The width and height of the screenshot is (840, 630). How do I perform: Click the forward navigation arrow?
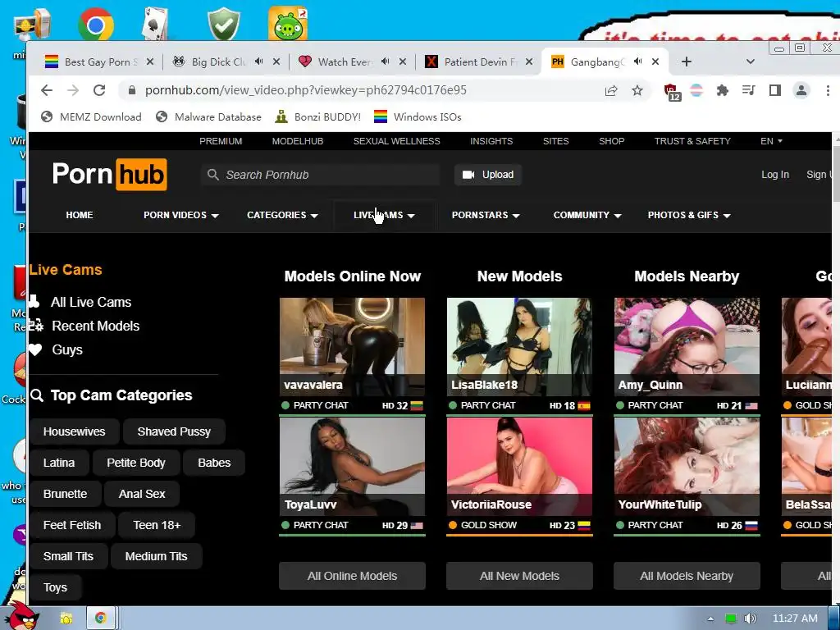[73, 90]
